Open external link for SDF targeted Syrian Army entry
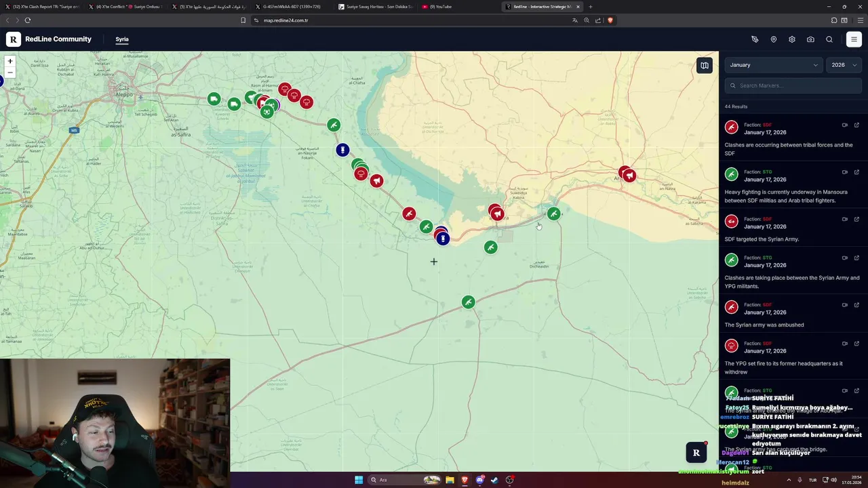 [856, 219]
